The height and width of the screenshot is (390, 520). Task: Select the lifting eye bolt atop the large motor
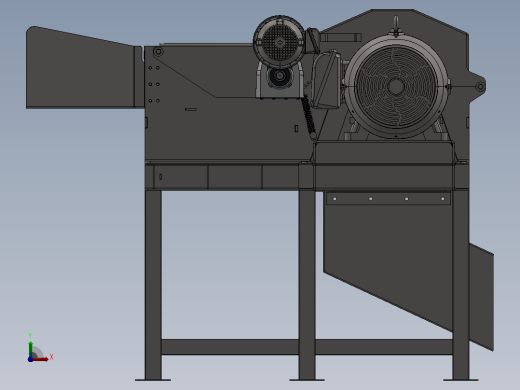[396, 25]
